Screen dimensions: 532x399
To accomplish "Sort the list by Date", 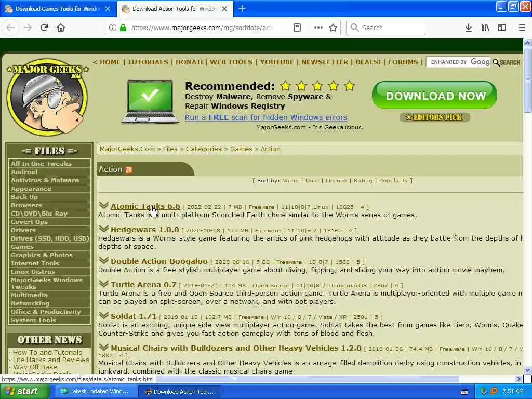I will (312, 180).
